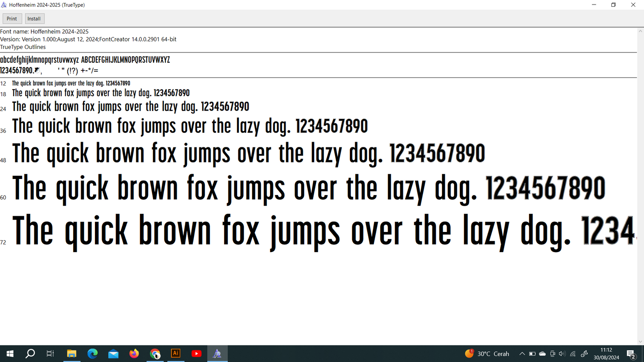Viewport: 644px width, 362px height.
Task: Open the Mail app from the taskbar
Action: [113, 354]
